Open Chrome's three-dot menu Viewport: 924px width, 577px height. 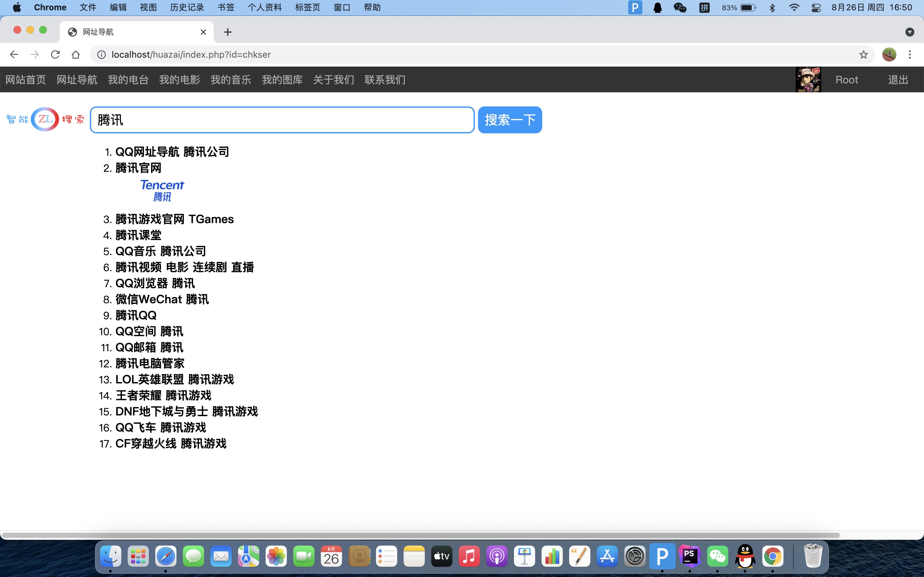[910, 54]
